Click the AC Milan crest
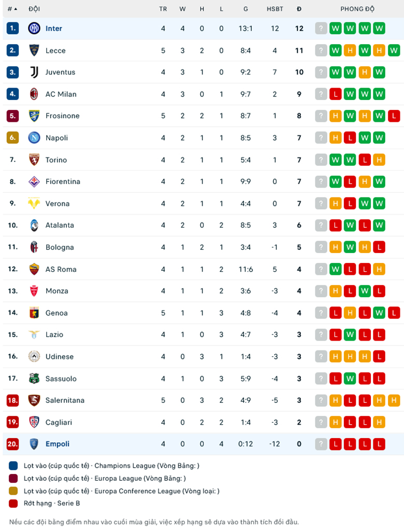This screenshot has width=404, height=532. coord(34,94)
